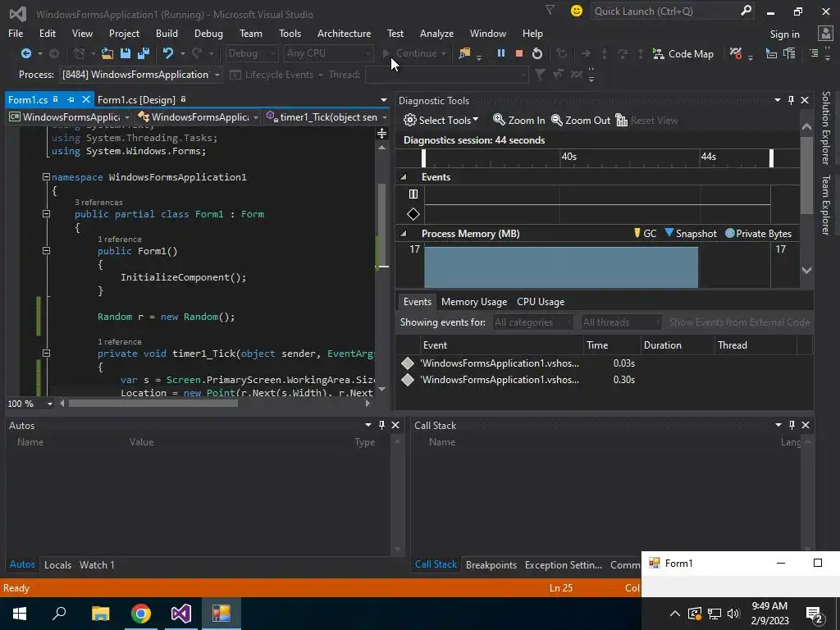The width and height of the screenshot is (840, 630).
Task: Toggle the pin on Form1.cs tab
Action: click(71, 99)
